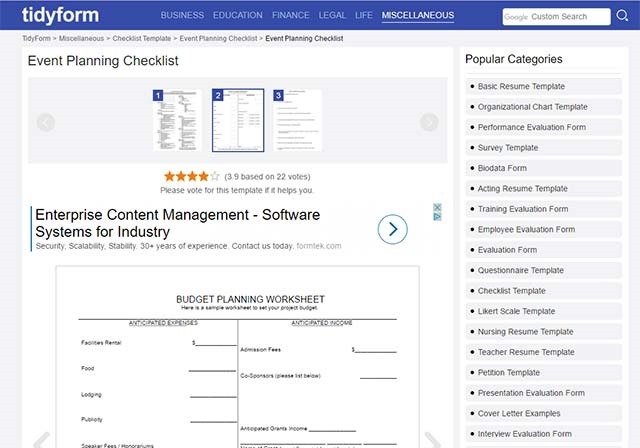Go to next document page arrow
The height and width of the screenshot is (448, 640).
[x=433, y=441]
